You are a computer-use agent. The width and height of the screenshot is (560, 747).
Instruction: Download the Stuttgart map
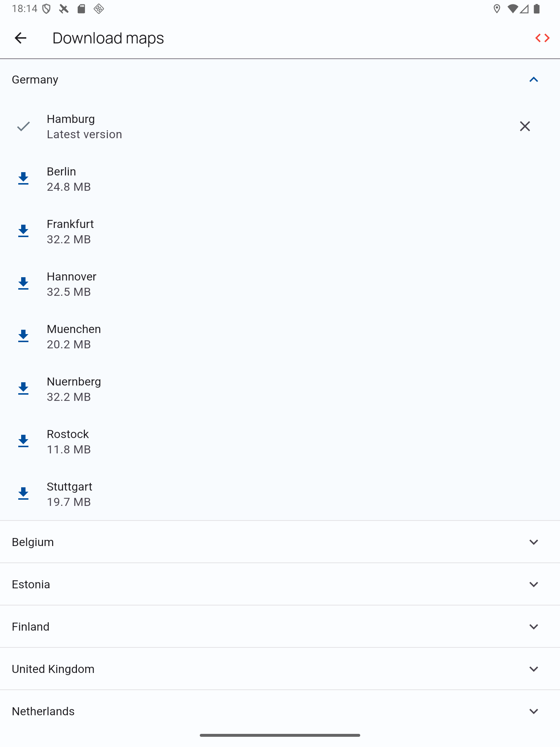(x=23, y=494)
